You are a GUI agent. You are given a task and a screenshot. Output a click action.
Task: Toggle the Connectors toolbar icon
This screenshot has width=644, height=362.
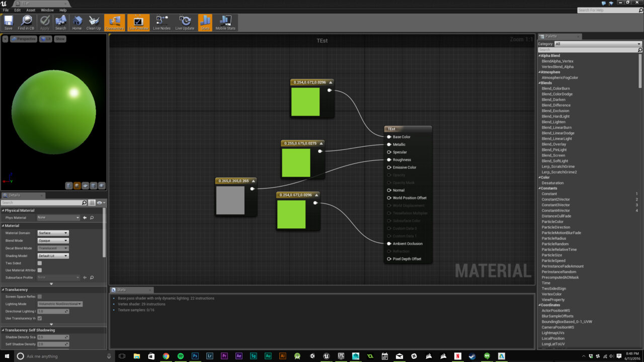(x=114, y=22)
